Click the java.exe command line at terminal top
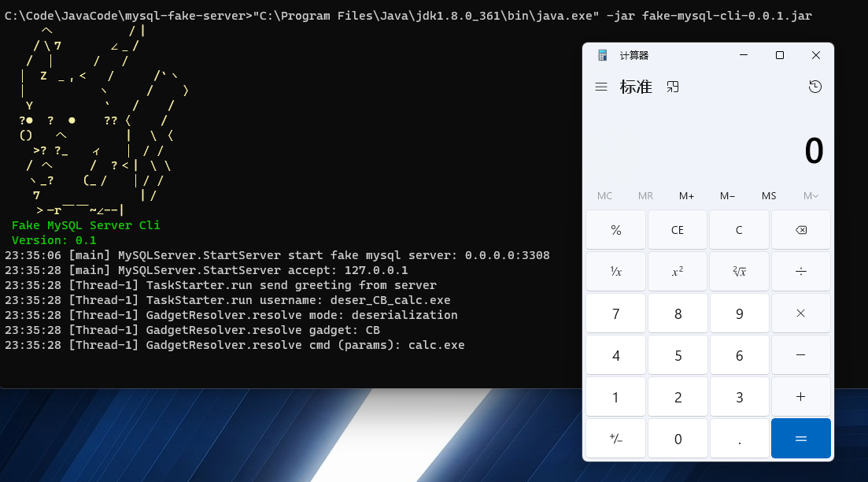The height and width of the screenshot is (482, 868). click(x=408, y=16)
